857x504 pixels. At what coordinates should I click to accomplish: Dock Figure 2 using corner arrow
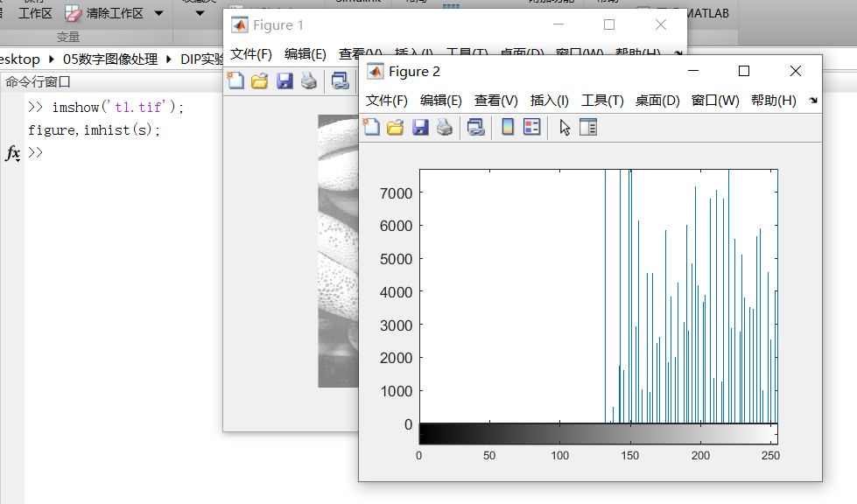812,101
